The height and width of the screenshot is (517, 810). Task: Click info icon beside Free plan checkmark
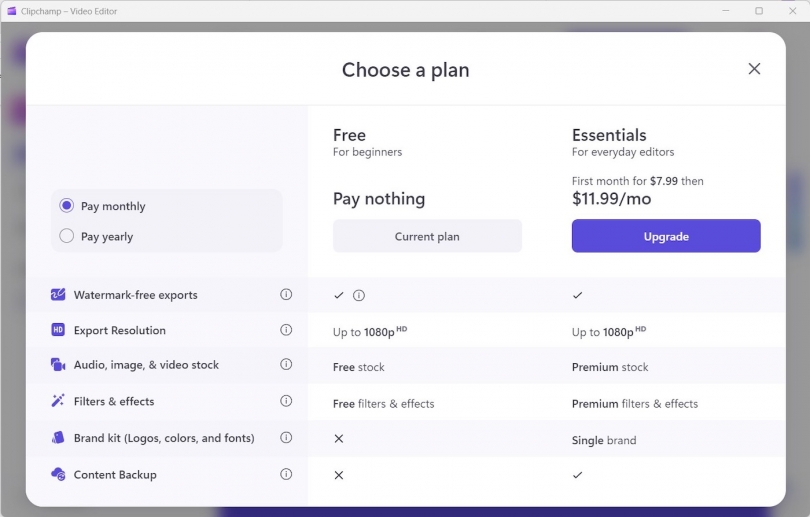[359, 296]
